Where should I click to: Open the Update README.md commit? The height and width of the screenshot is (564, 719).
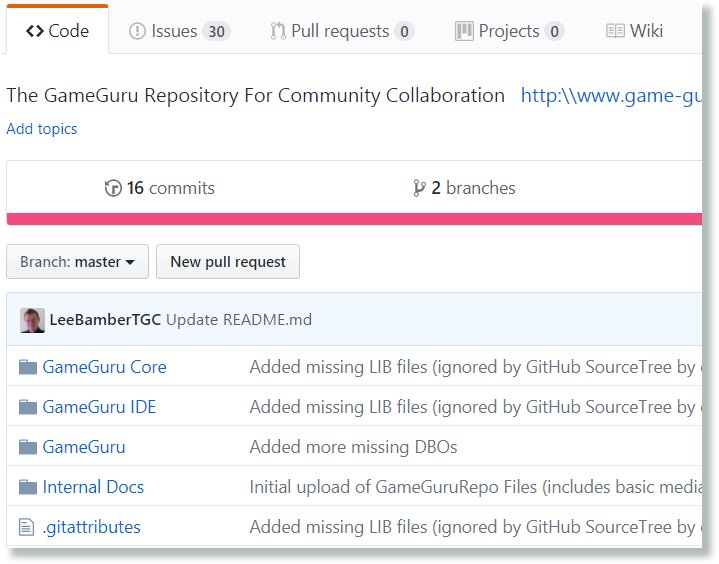239,320
